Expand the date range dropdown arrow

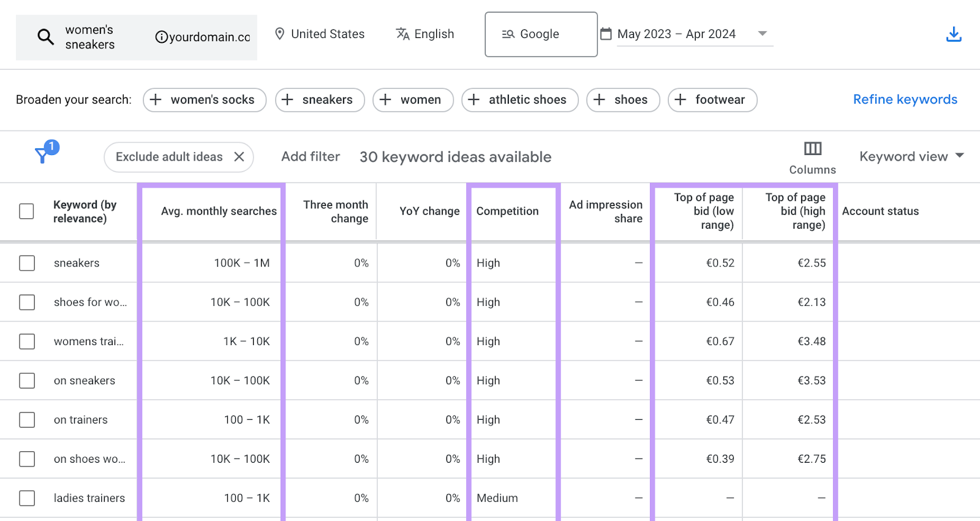click(x=763, y=34)
